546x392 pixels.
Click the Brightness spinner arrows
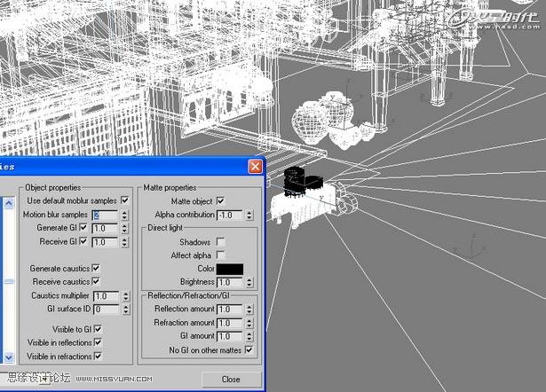[x=249, y=282]
